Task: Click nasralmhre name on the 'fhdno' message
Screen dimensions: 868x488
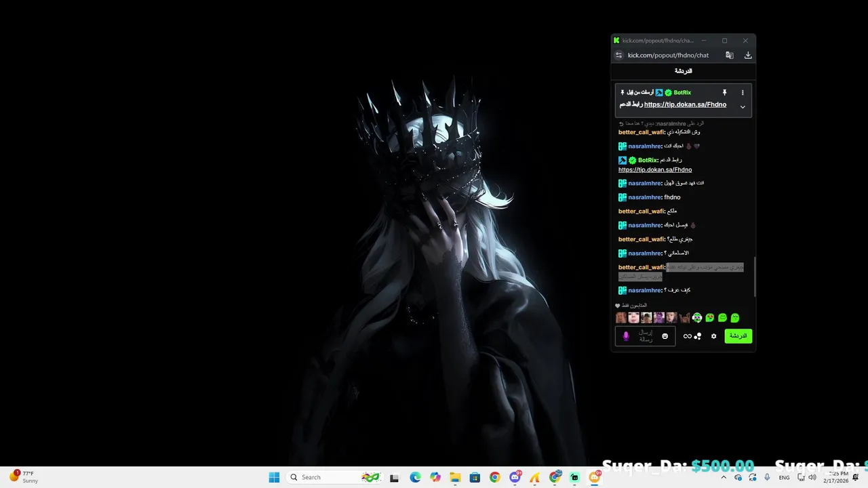Action: pyautogui.click(x=644, y=197)
